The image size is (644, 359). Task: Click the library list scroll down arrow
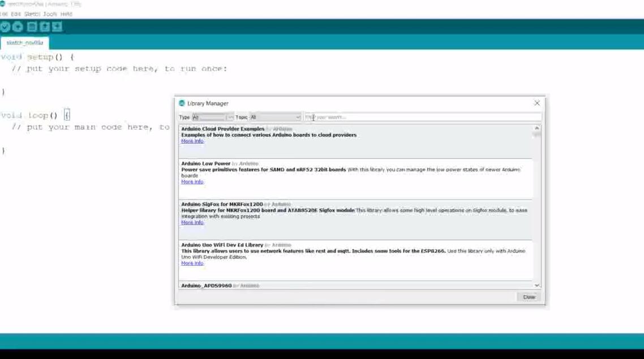(537, 285)
